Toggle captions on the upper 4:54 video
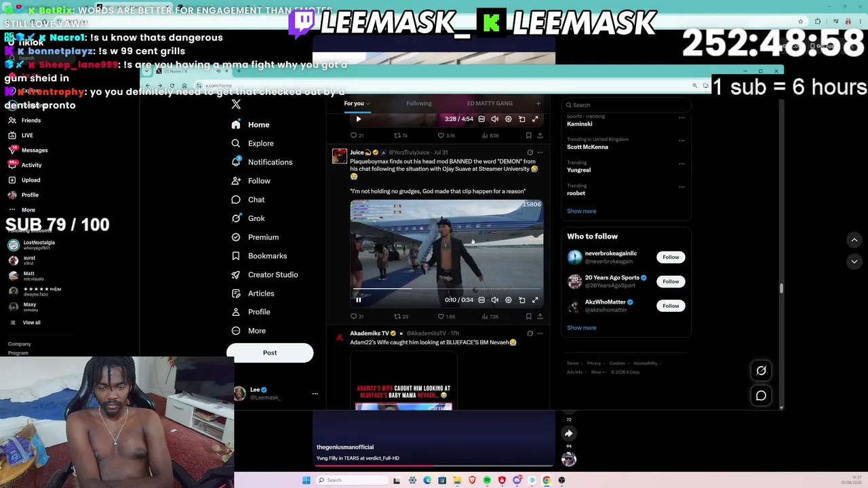The image size is (868, 488). tap(481, 119)
